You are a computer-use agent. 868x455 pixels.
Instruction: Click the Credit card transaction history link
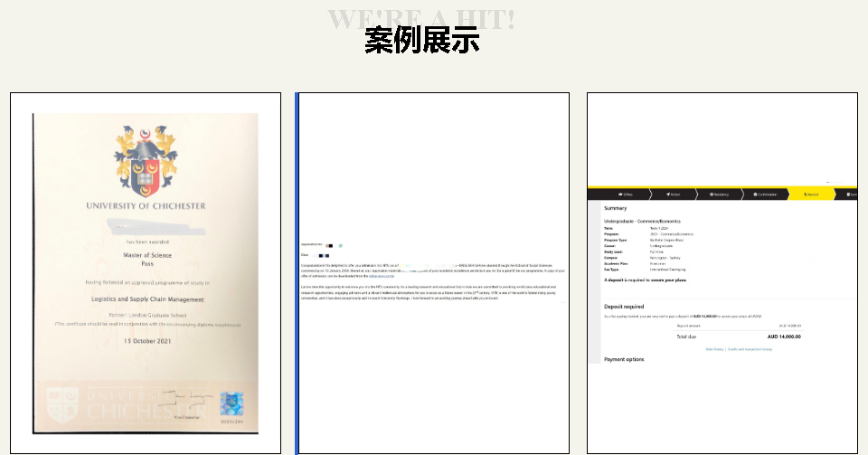(750, 349)
